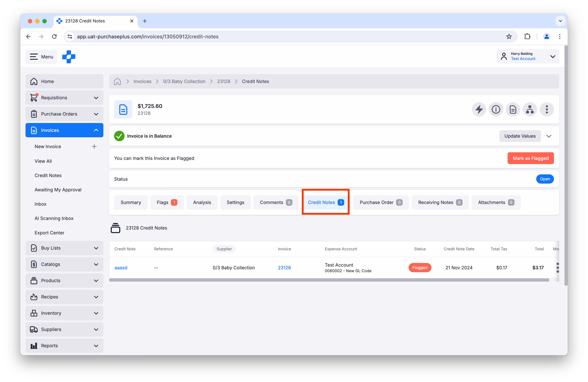The image size is (588, 382).
Task: Click the home icon in breadcrumb
Action: pyautogui.click(x=117, y=81)
